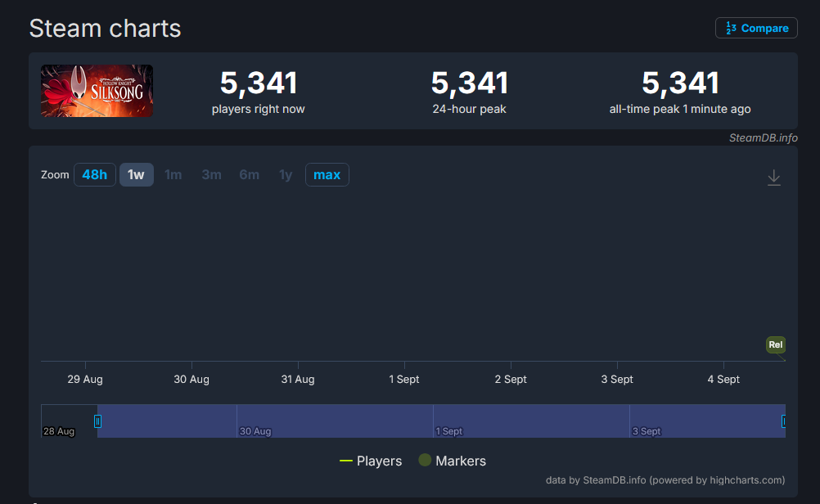Image resolution: width=820 pixels, height=504 pixels.
Task: Click the 5,341 players right now figure
Action: coord(259,83)
